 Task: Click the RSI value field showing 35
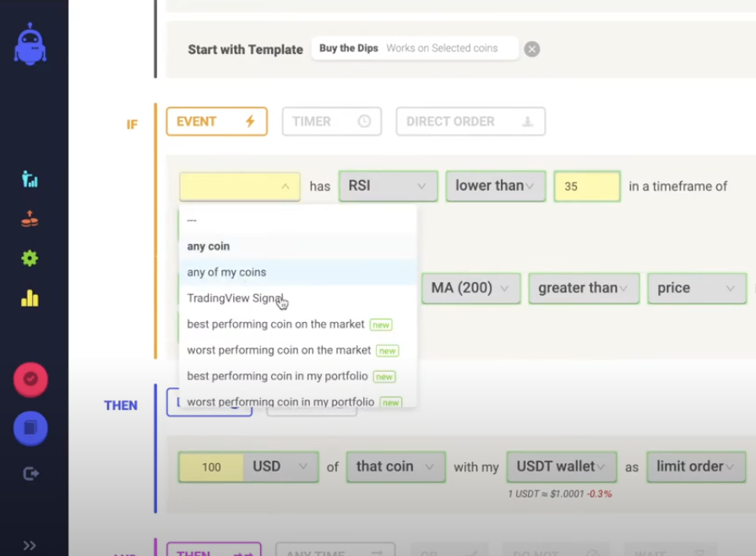point(586,186)
